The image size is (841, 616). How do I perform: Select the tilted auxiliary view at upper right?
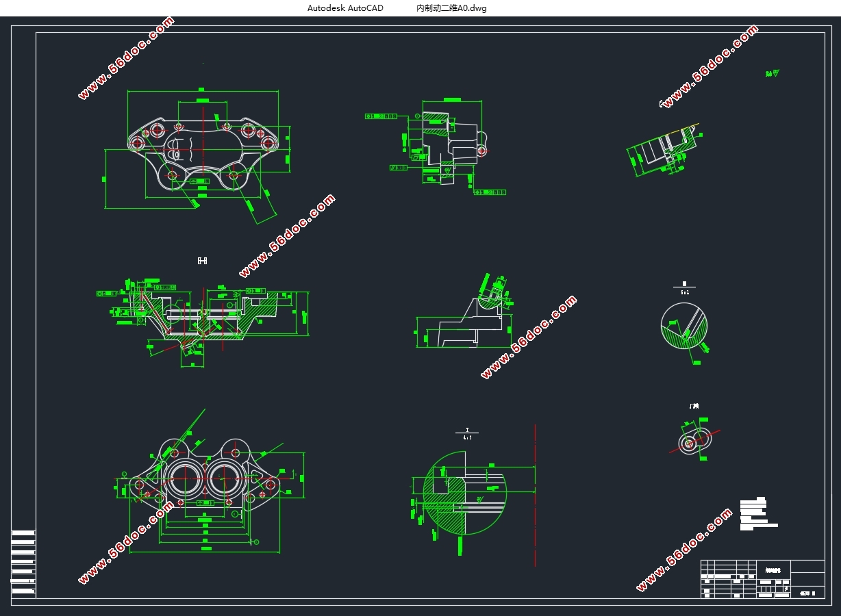[x=665, y=151]
